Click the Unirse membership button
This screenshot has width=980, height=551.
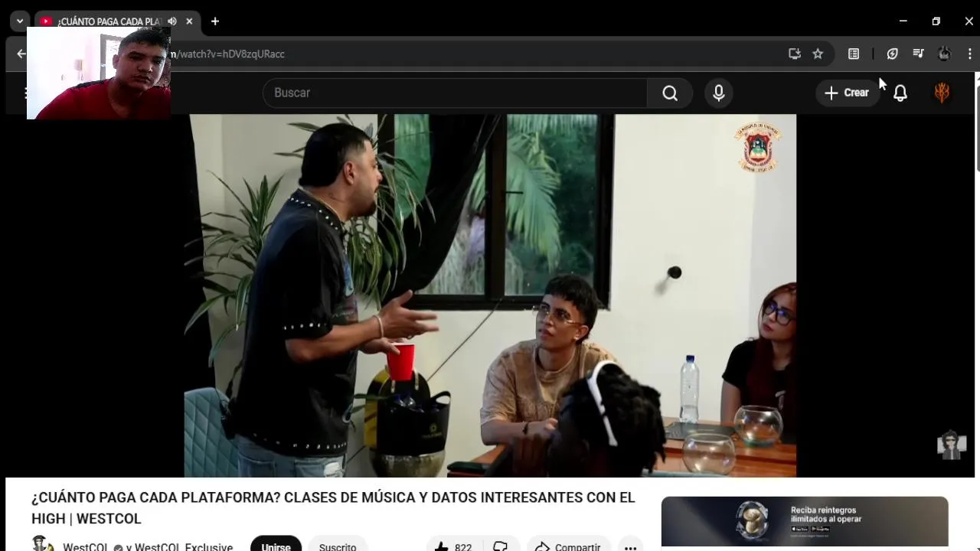(276, 544)
